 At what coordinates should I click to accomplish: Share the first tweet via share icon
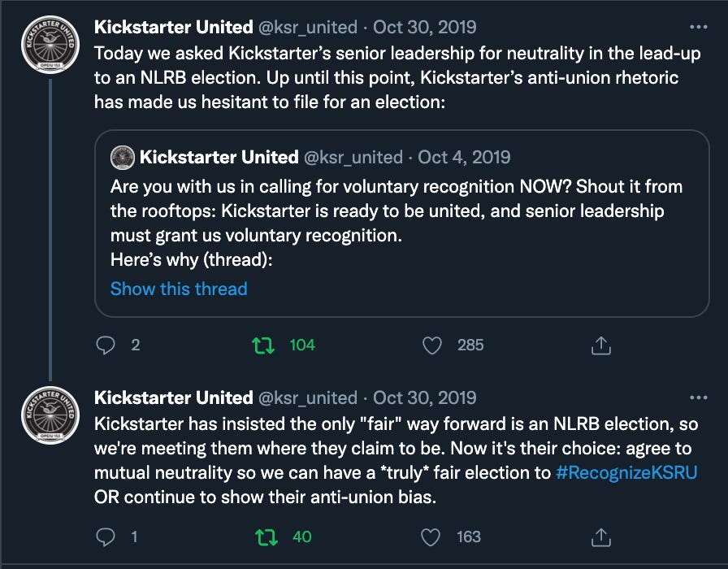coord(600,345)
